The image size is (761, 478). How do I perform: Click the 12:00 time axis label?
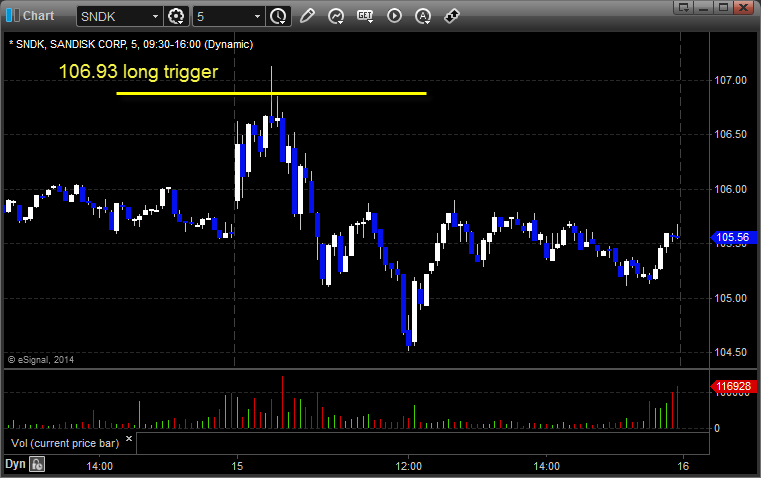coord(409,466)
